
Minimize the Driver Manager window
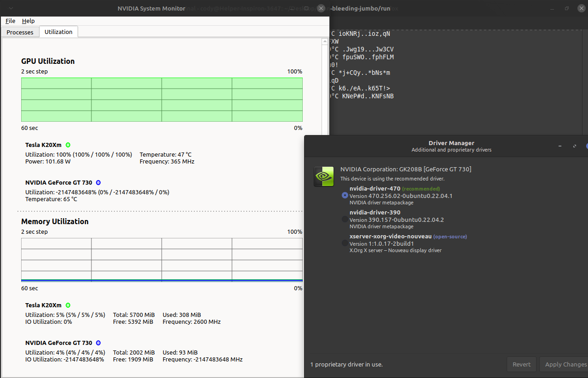pyautogui.click(x=560, y=146)
